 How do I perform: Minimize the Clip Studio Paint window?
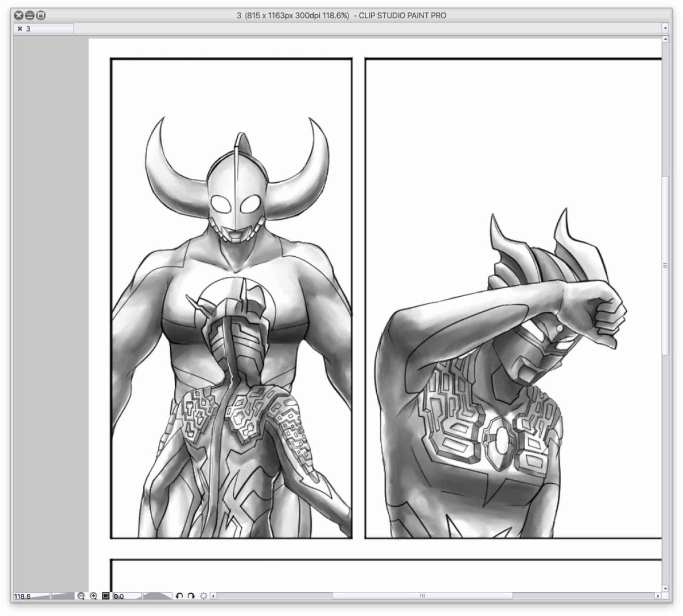(x=30, y=15)
